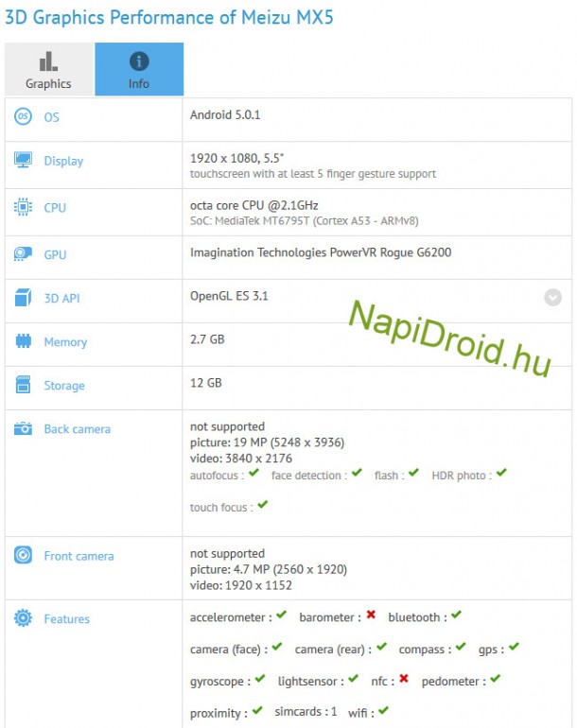Click the Front camera icon
577x728 pixels.
coord(24,556)
